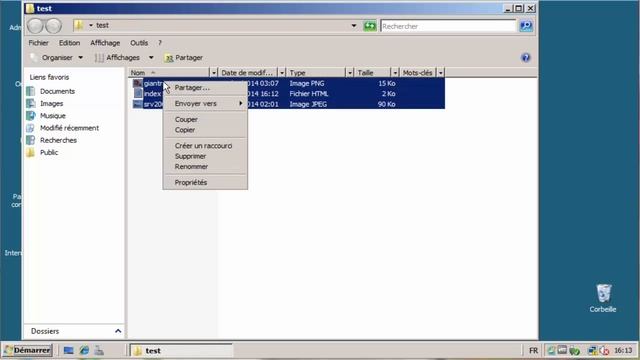Open the Date de modif column dropdown
640x360 pixels.
tap(282, 73)
